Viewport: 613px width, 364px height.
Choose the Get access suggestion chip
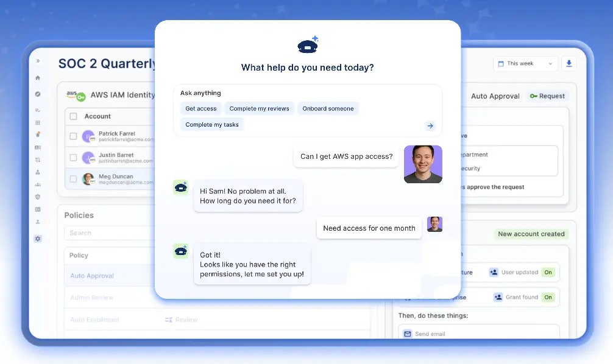201,108
